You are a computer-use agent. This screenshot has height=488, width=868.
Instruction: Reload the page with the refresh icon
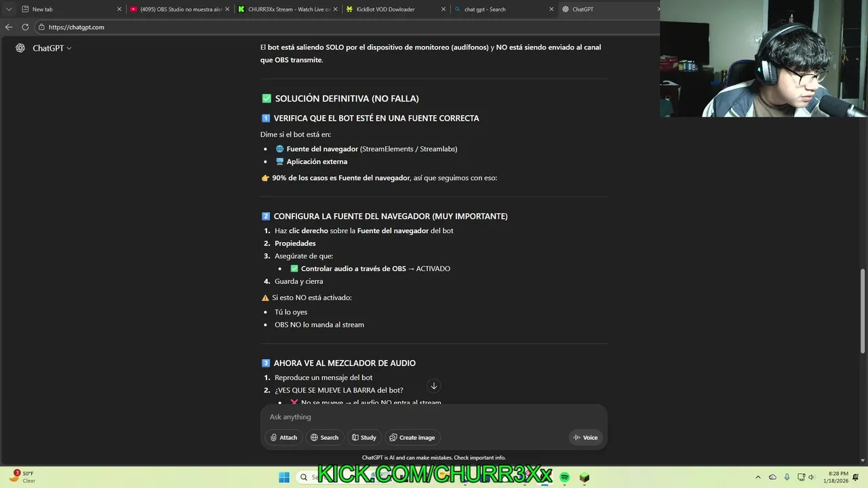[25, 27]
